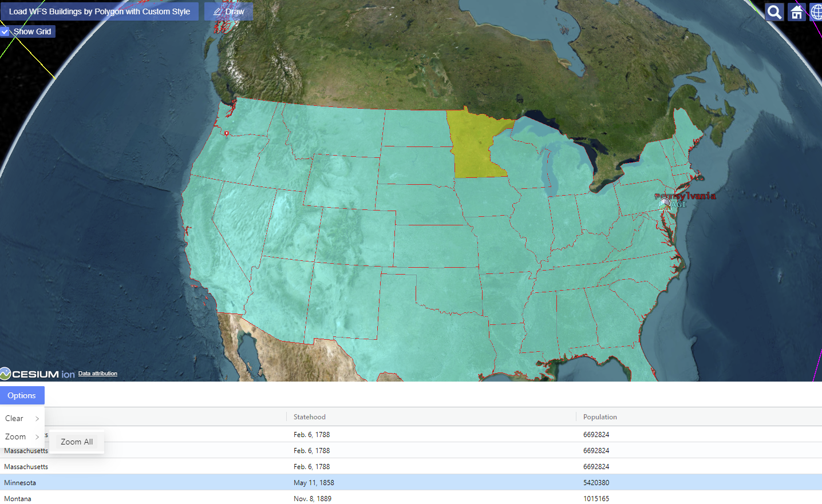Select the Zoom menu entry
This screenshot has height=504, width=822.
coord(22,436)
